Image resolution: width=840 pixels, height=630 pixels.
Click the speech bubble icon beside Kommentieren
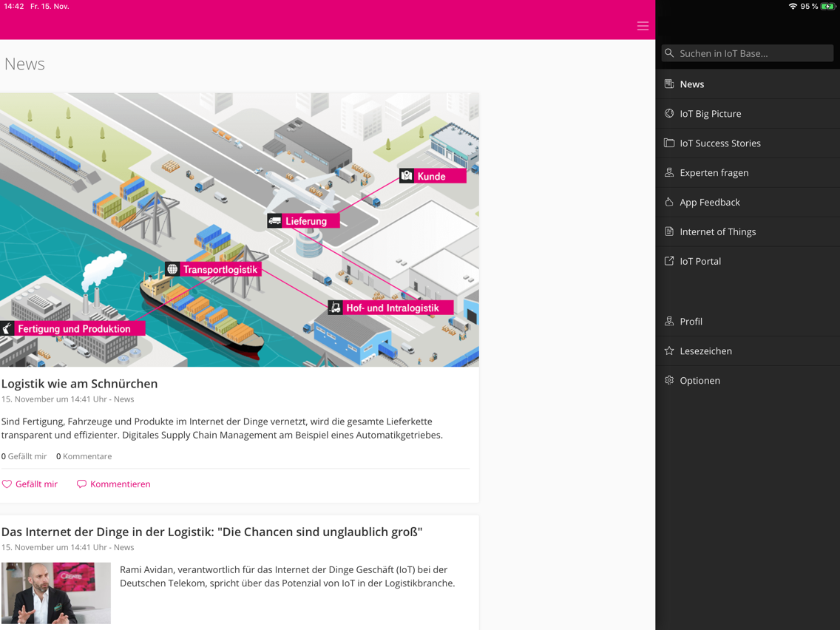81,484
